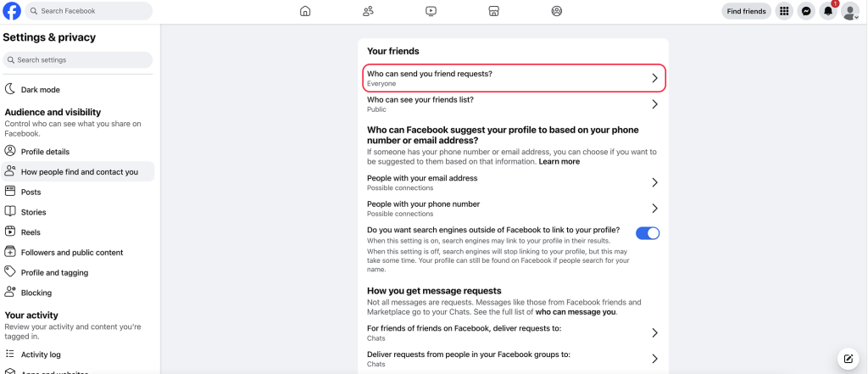Click the Find friends button

point(746,11)
